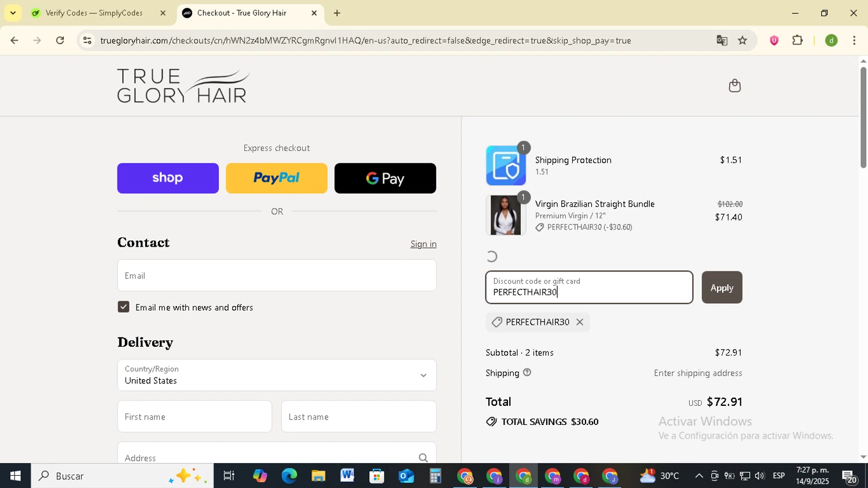Image resolution: width=868 pixels, height=488 pixels.
Task: Click the Buscar taskbar search box
Action: 122,476
